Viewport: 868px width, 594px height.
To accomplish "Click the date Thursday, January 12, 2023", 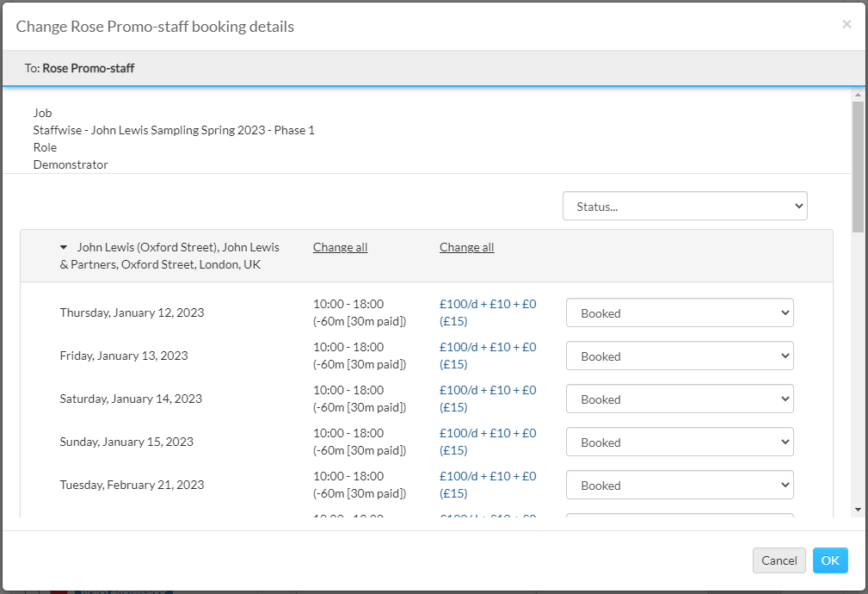I will pyautogui.click(x=132, y=312).
